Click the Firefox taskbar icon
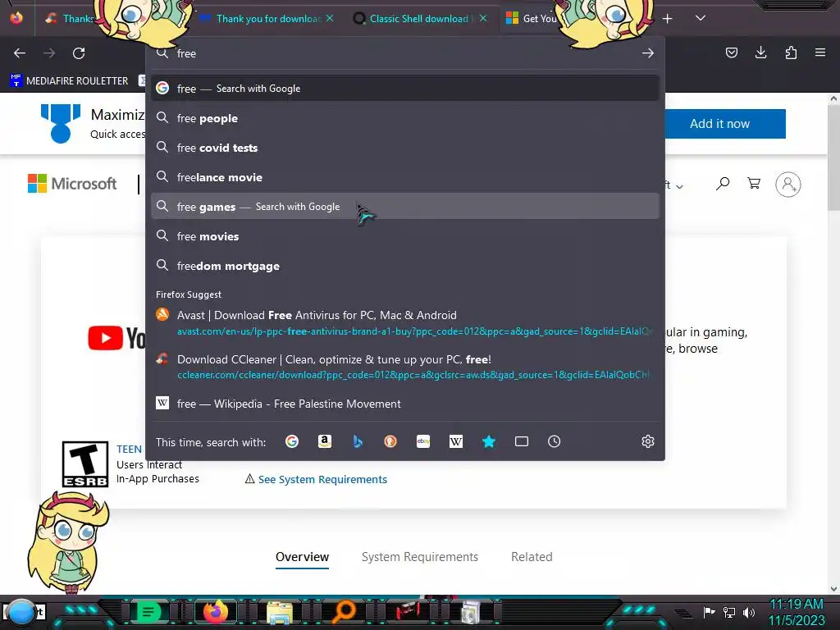Image resolution: width=840 pixels, height=630 pixels. pyautogui.click(x=216, y=612)
